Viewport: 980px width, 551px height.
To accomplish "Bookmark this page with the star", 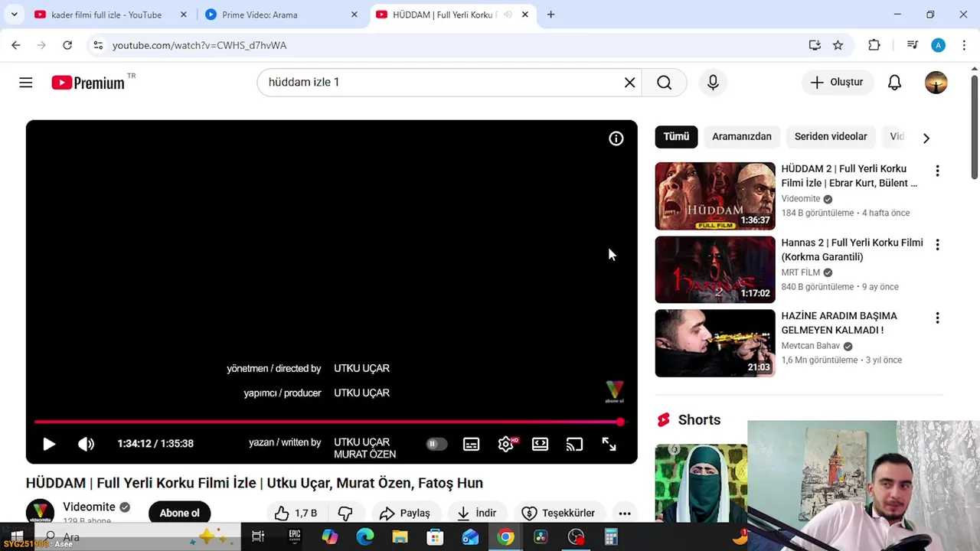I will 838,45.
